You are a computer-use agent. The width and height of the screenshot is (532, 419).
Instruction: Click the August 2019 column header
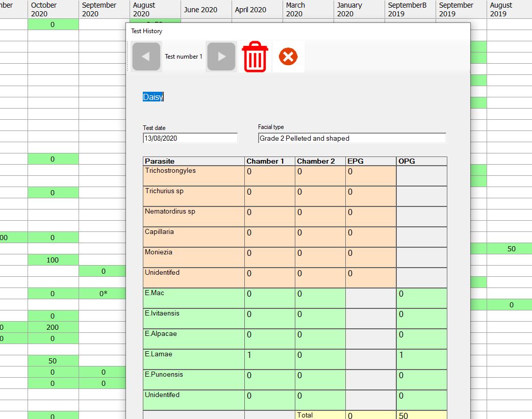pyautogui.click(x=509, y=10)
